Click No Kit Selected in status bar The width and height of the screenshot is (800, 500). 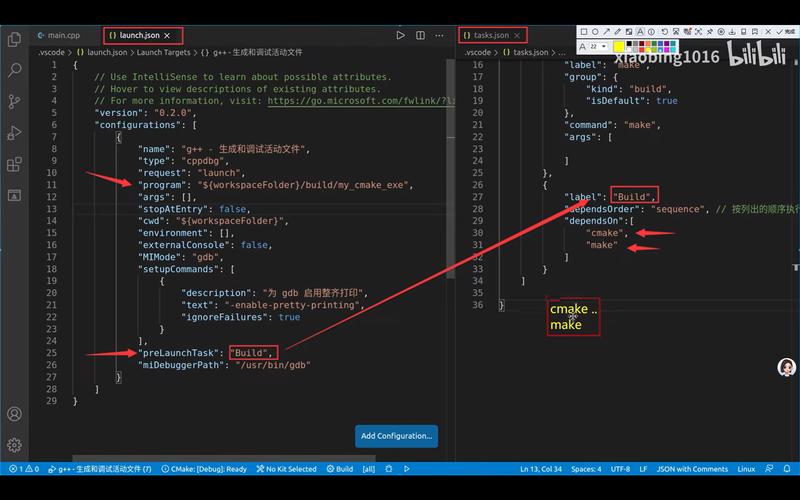[286, 469]
